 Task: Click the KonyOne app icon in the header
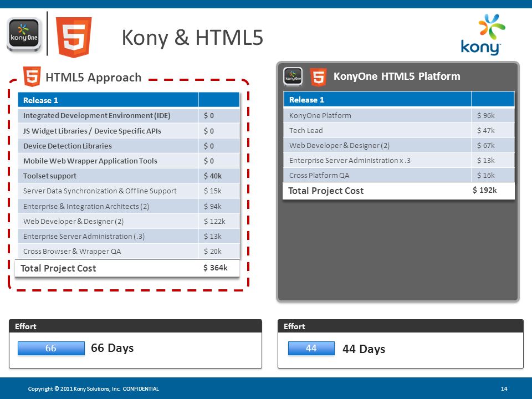tap(24, 35)
